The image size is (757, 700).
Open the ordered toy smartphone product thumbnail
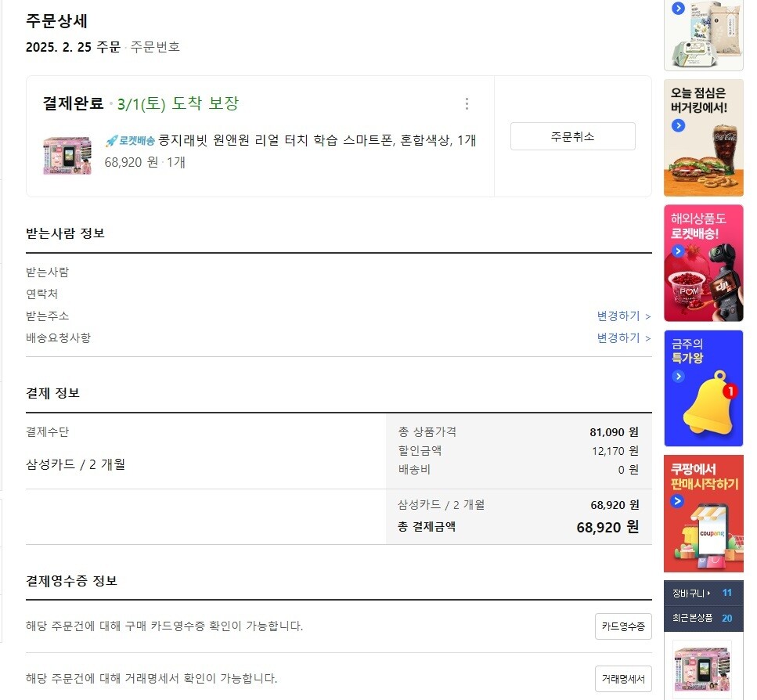(67, 156)
